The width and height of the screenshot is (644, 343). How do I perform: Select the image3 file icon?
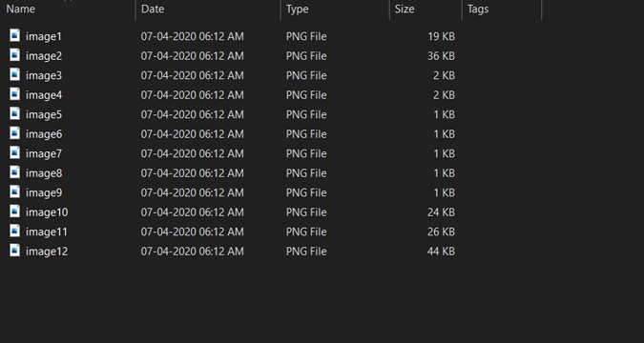point(14,74)
